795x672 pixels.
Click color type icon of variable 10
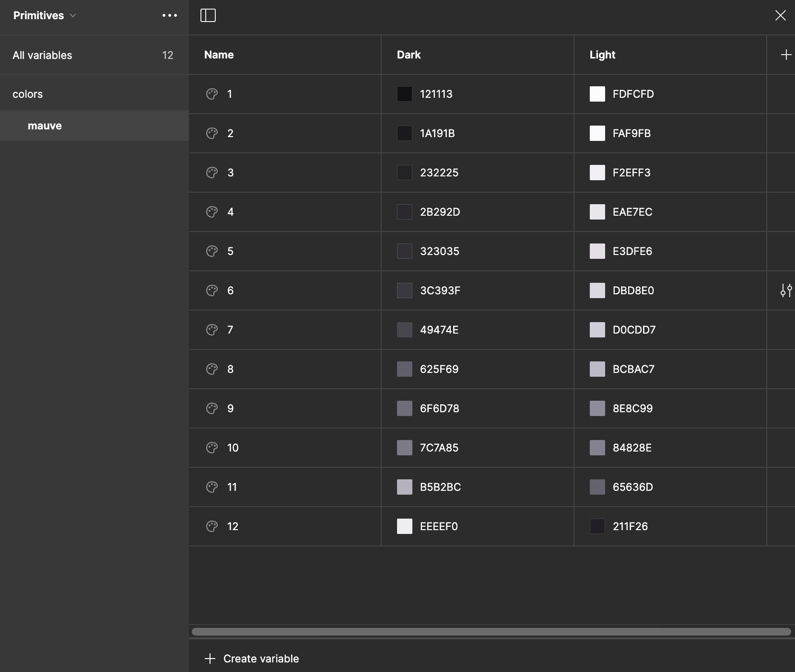pyautogui.click(x=212, y=448)
